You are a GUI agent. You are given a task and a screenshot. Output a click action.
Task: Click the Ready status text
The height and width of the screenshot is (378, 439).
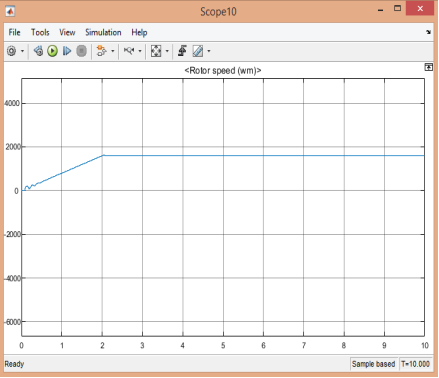coord(14,364)
